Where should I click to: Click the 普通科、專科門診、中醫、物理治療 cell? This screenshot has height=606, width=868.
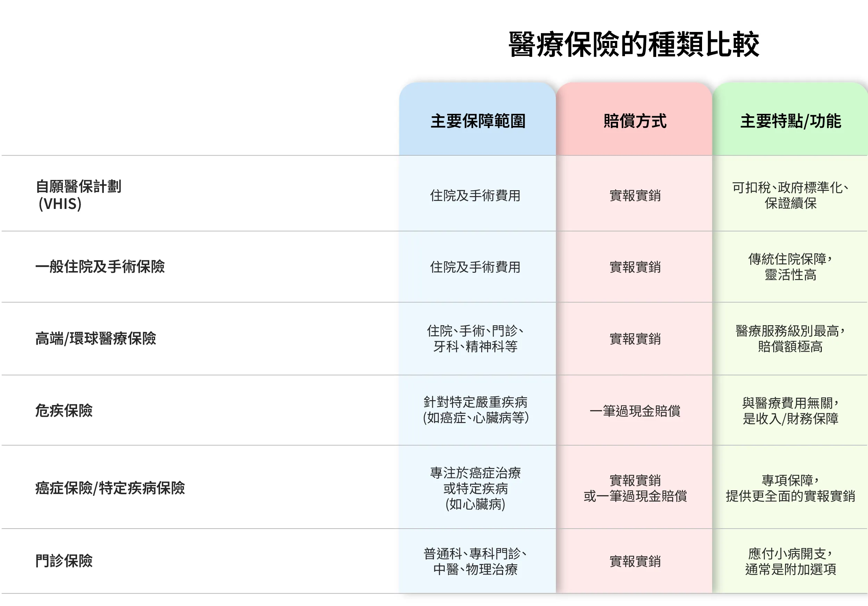click(x=476, y=562)
